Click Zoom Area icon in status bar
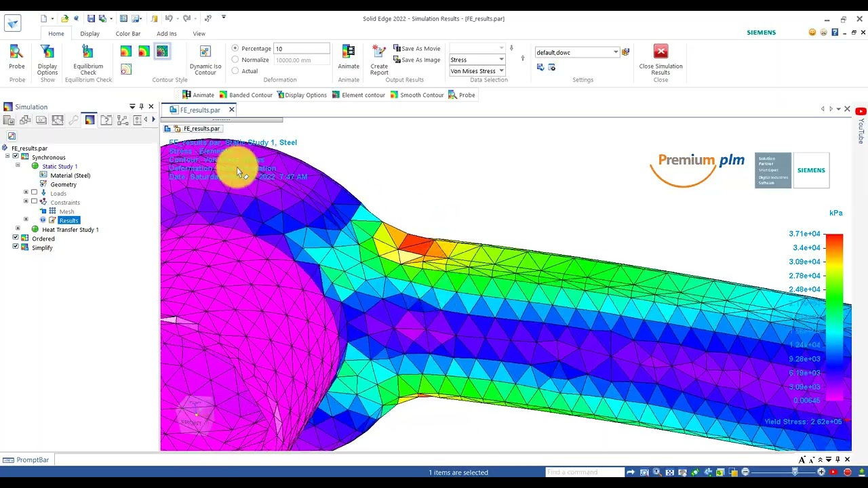868x488 pixels. pos(644,472)
